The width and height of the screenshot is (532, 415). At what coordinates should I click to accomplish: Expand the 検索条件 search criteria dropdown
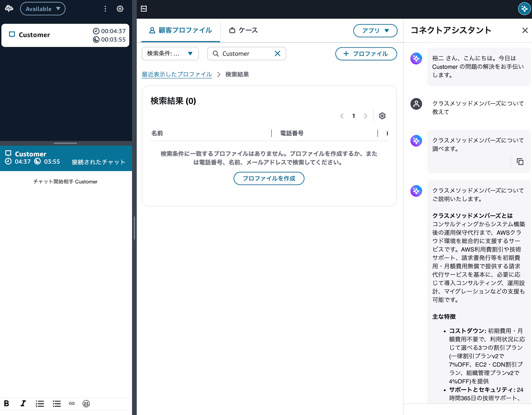point(170,53)
